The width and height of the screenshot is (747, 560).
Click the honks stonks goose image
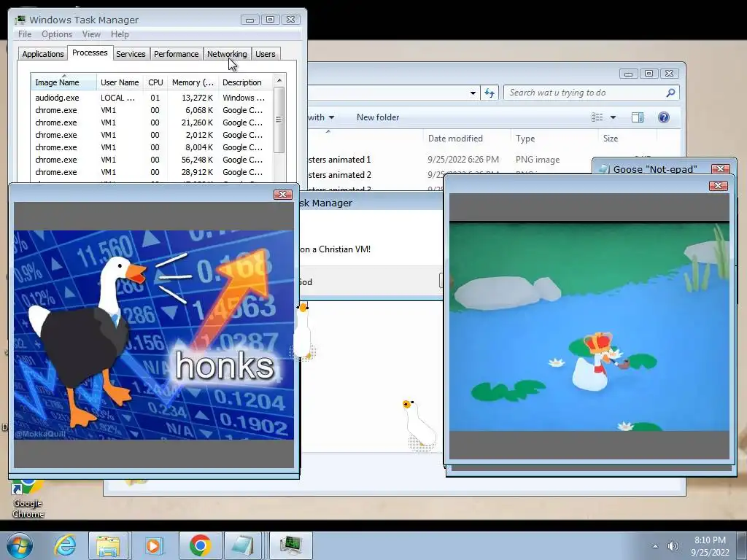[x=153, y=335]
